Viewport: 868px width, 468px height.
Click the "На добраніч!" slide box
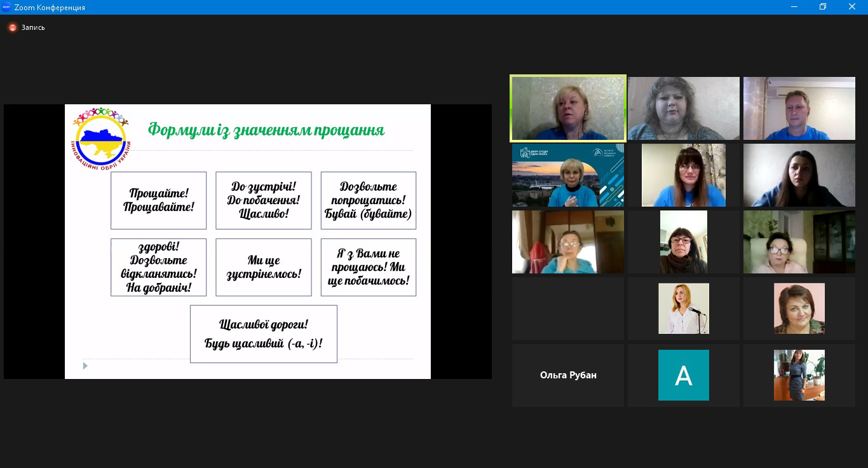click(159, 267)
